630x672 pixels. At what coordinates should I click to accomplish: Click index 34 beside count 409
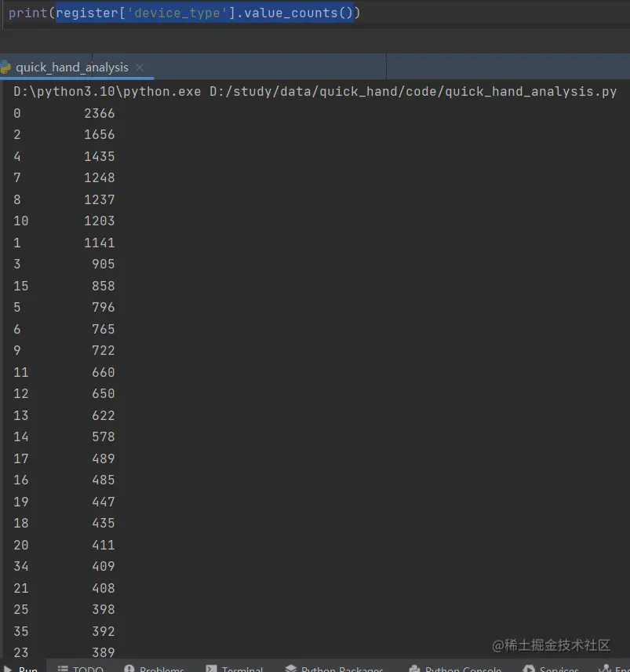tap(21, 566)
